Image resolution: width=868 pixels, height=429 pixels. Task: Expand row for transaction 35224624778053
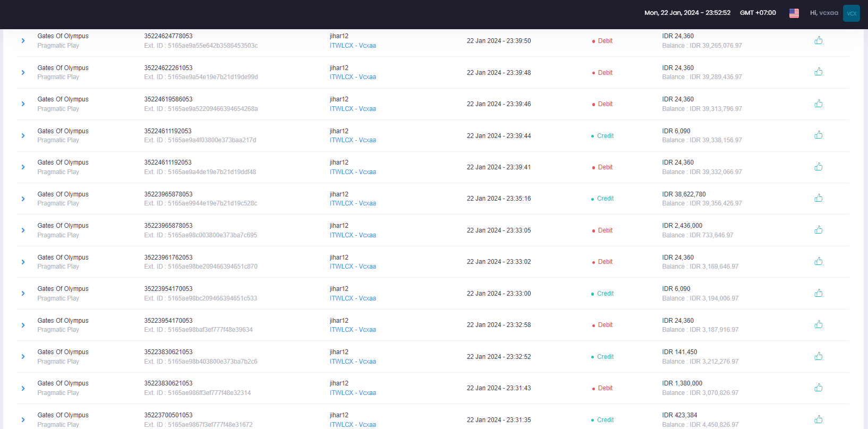pos(23,41)
